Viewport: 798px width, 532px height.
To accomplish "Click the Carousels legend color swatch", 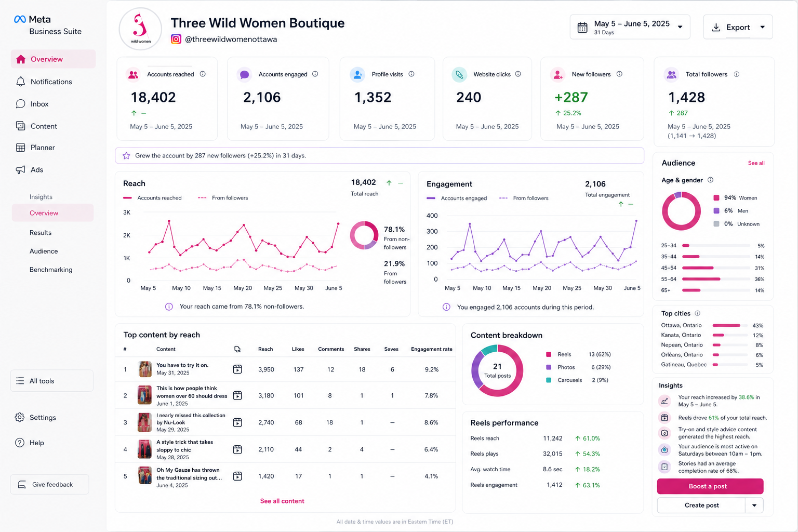I will 549,380.
